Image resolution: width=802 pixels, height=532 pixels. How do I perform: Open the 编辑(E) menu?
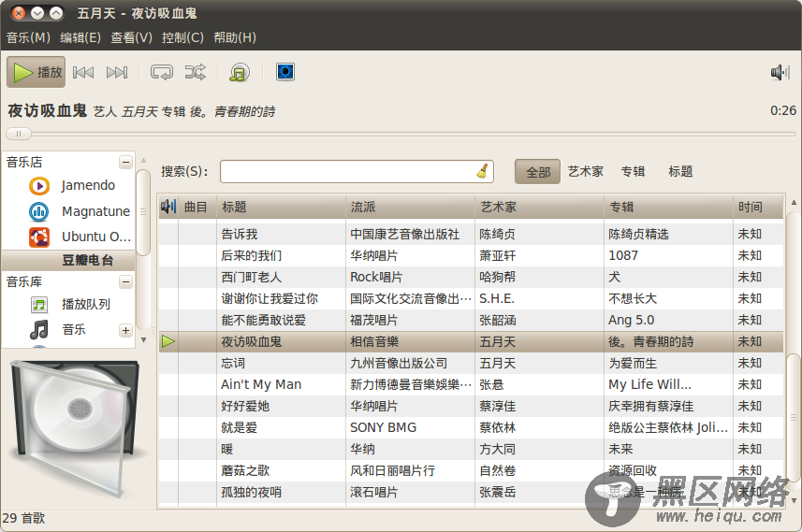coord(80,37)
